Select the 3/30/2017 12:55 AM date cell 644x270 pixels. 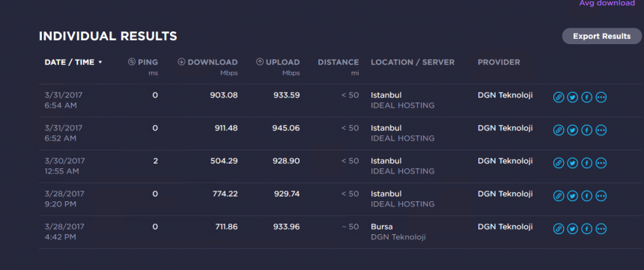[65, 166]
